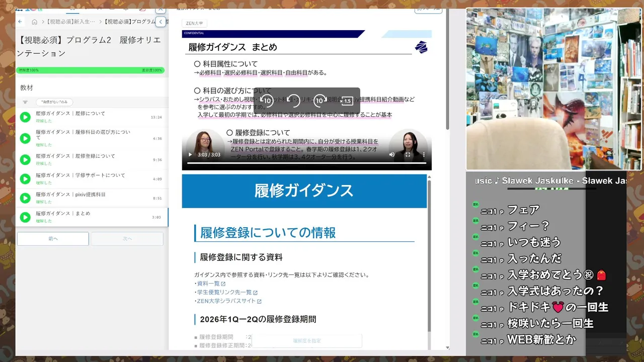Mute the video volume

pos(392,154)
